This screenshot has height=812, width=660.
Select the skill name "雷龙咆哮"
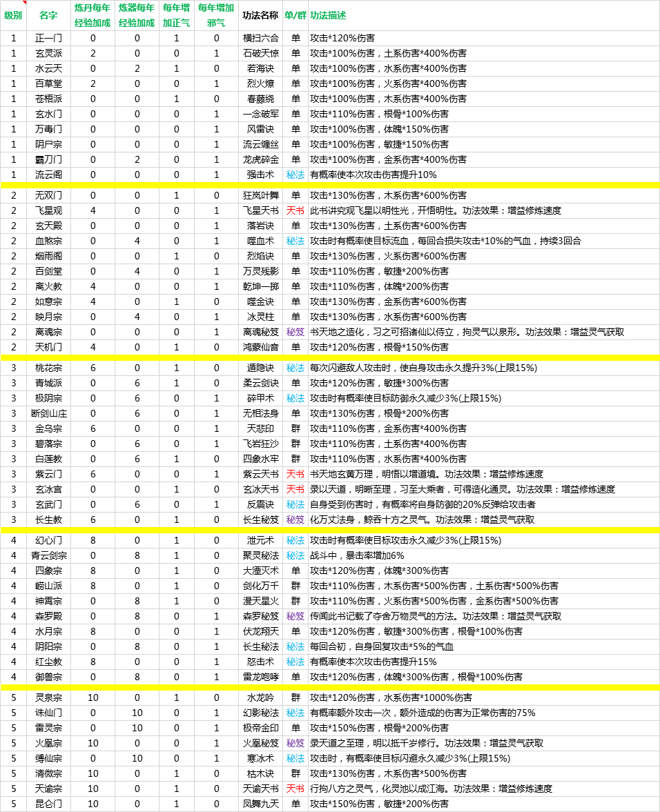coord(260,677)
